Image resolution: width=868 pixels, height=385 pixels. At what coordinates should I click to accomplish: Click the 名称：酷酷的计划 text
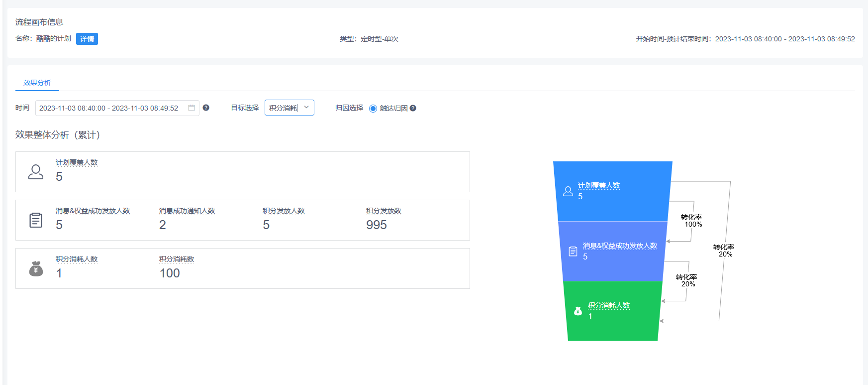click(43, 39)
